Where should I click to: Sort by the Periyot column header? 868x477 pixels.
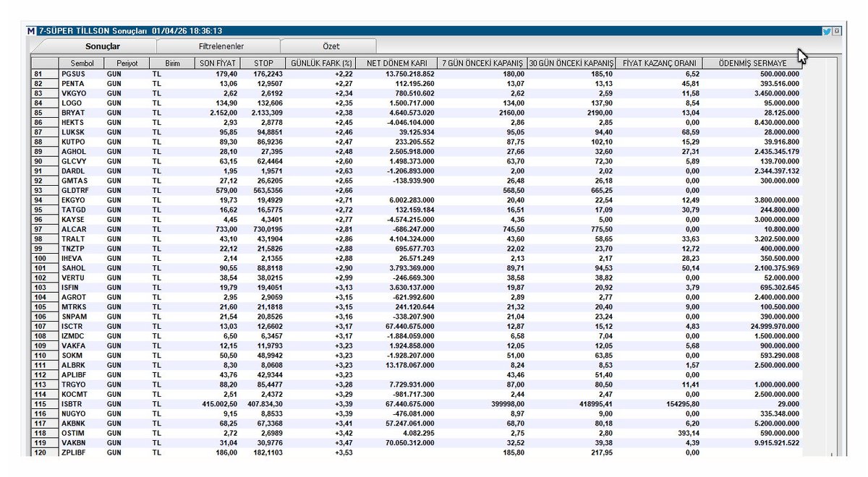[127, 64]
